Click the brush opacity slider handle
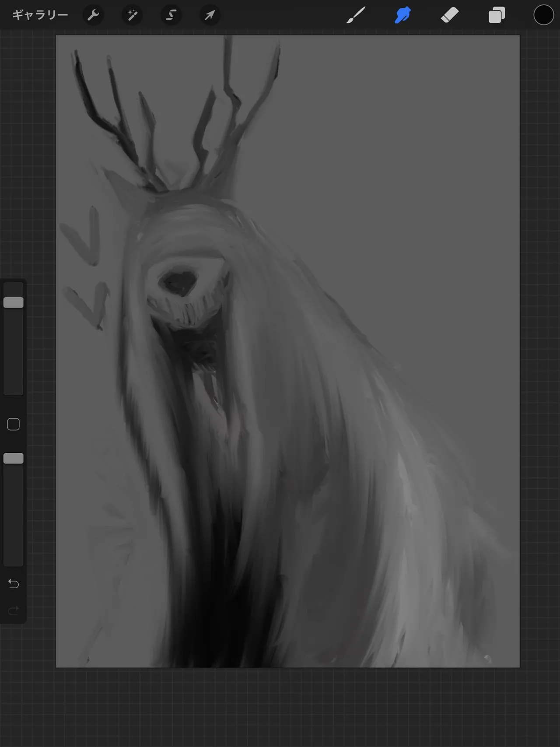 click(14, 458)
